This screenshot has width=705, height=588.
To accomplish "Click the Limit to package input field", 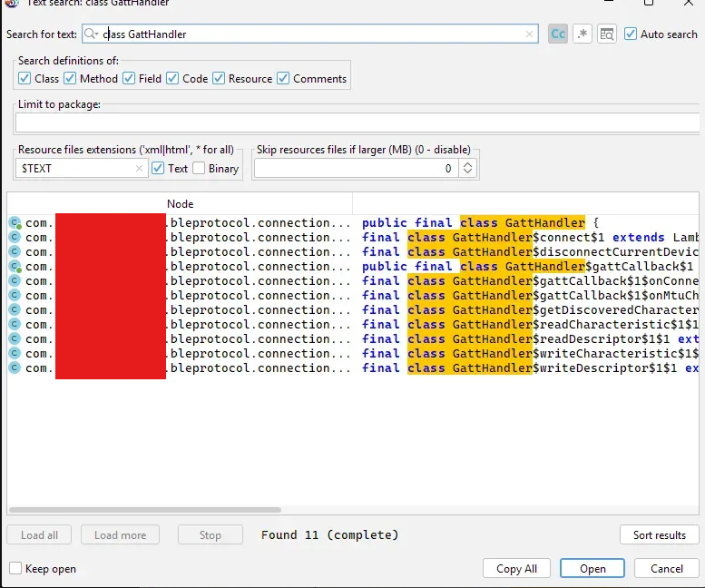I will pos(357,122).
